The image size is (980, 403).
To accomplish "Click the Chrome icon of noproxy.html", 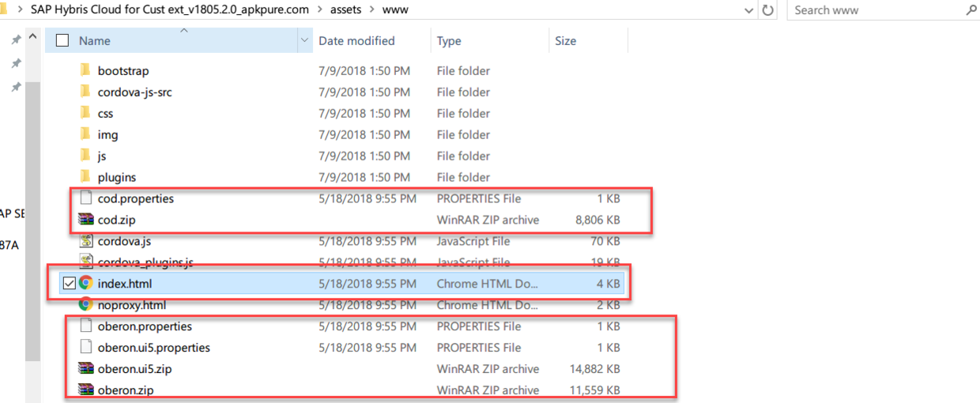I will coord(86,304).
